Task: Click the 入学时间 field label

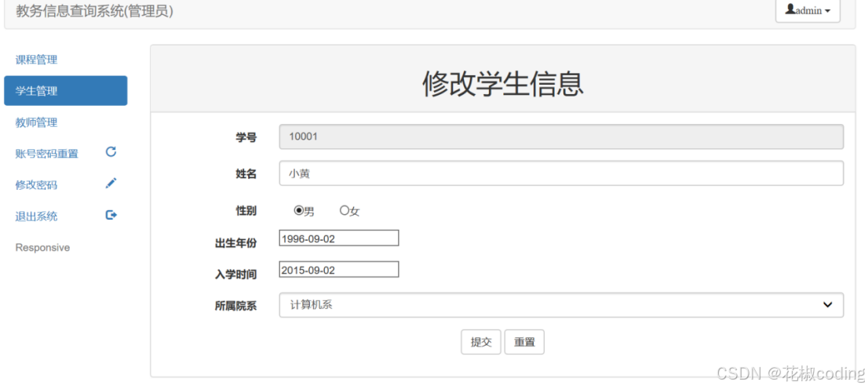Action: tap(235, 274)
